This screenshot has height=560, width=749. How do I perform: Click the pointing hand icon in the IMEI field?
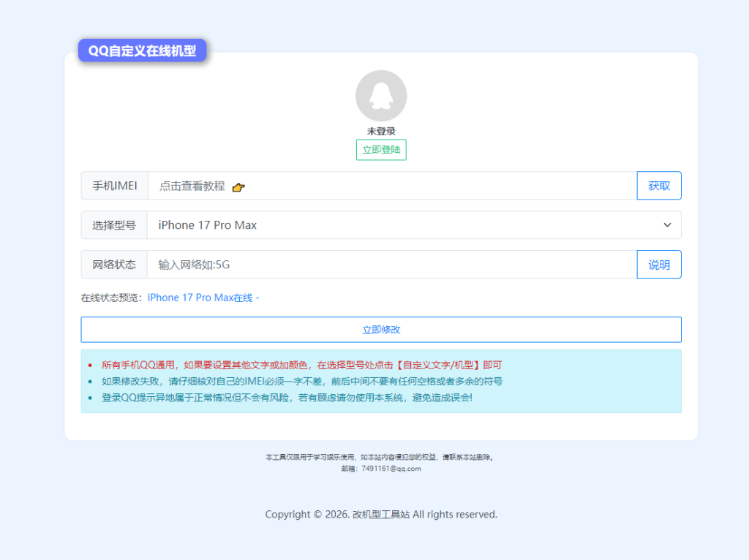(x=238, y=187)
